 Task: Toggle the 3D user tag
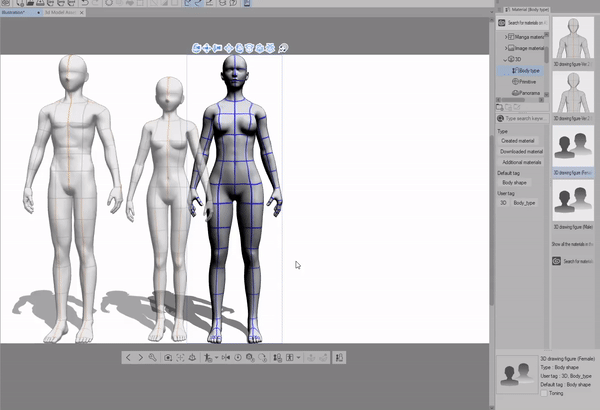503,203
